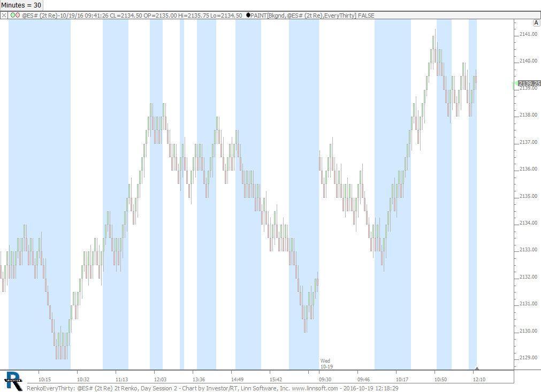The width and height of the screenshot is (541, 392).
Task: Click the 12:03 time axis label
Action: click(160, 379)
